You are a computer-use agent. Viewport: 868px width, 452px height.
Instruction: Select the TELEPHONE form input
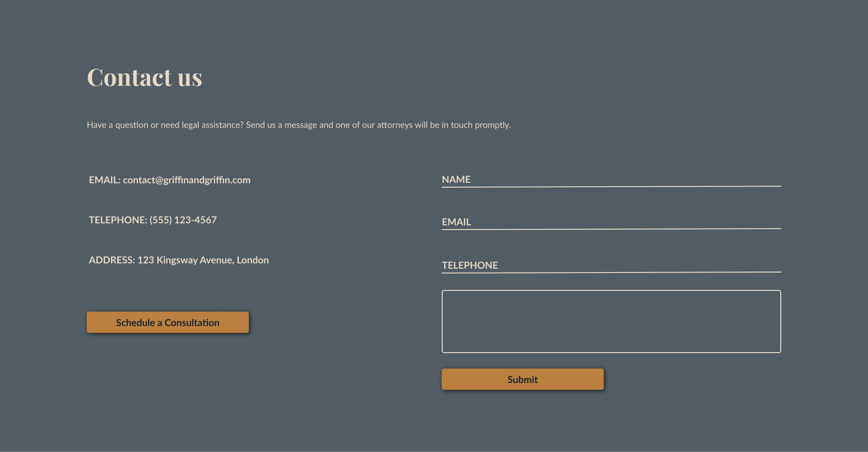tap(611, 265)
